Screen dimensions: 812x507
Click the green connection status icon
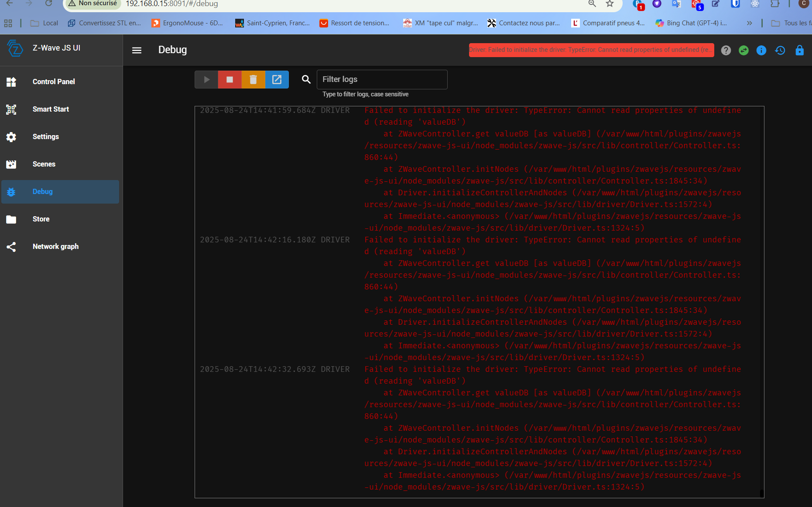coord(744,50)
